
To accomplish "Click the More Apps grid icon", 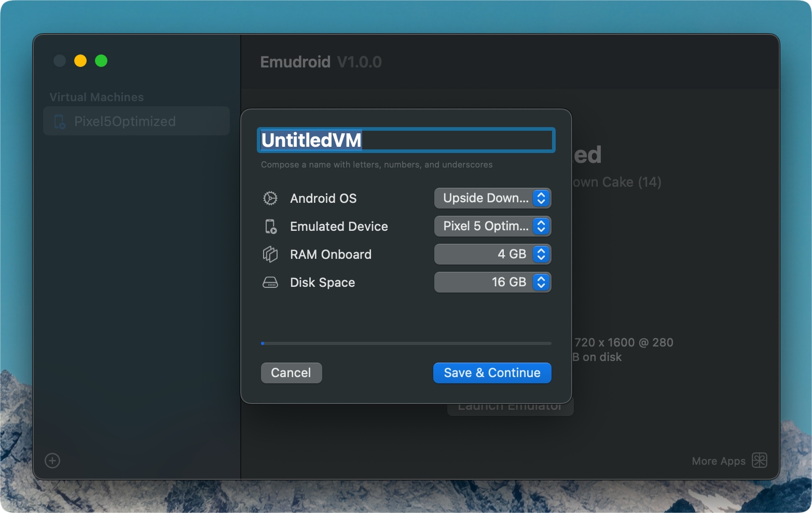I will pyautogui.click(x=760, y=460).
